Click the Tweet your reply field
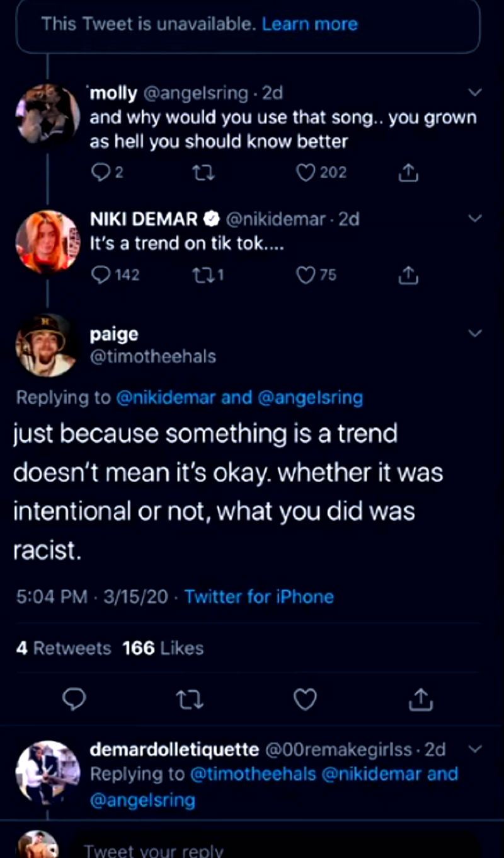This screenshot has height=858, width=504. point(252,848)
